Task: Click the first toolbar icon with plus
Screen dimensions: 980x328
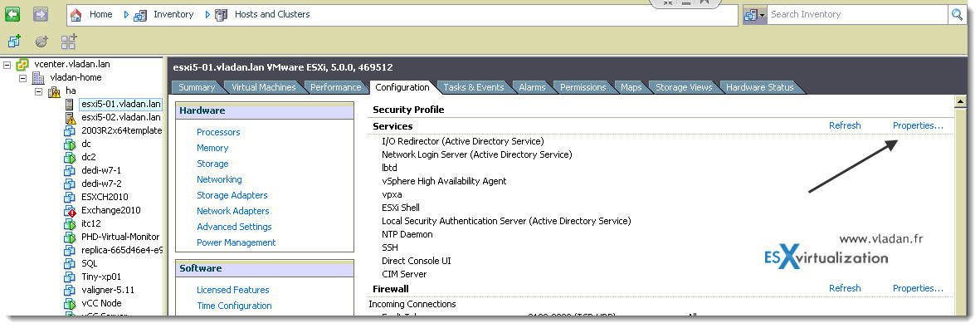Action: [x=14, y=42]
